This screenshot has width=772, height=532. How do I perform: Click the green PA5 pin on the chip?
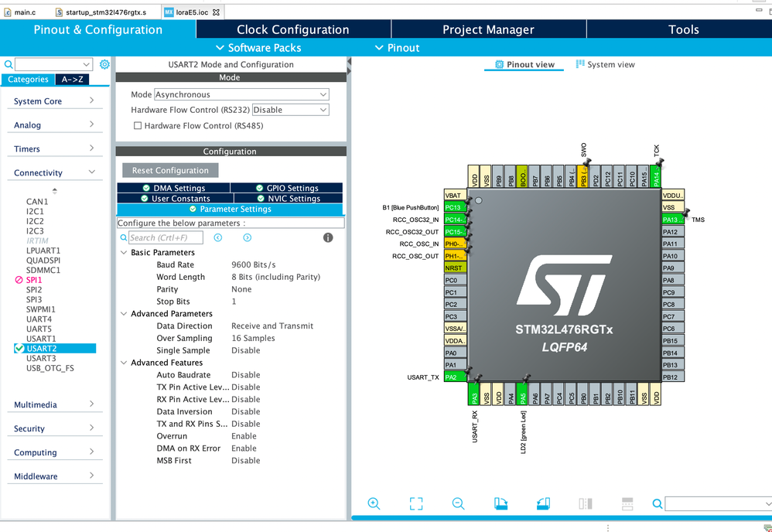tap(522, 394)
